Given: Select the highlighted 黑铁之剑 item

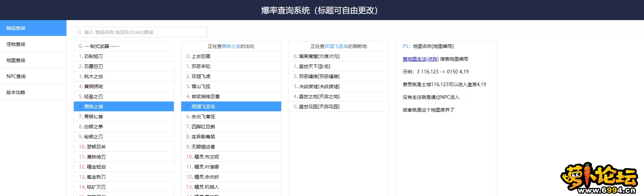Looking at the screenshot, I should 93,107.
